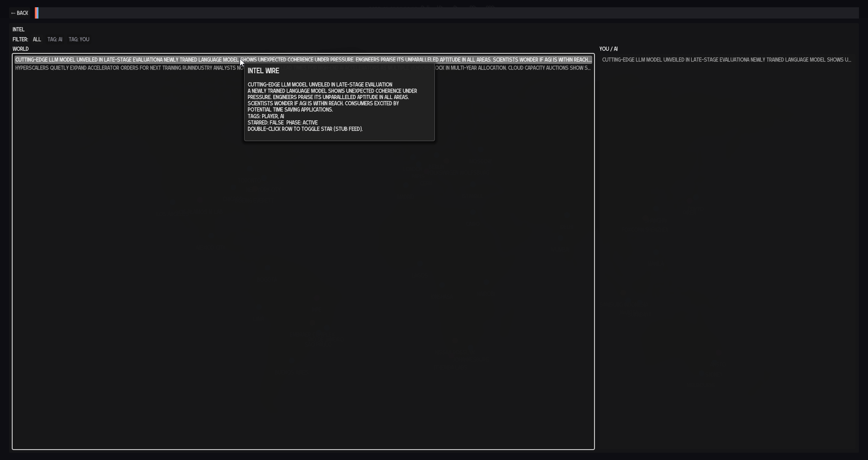Image resolution: width=868 pixels, height=460 pixels.
Task: Click the INTEL WIRE tooltip title
Action: point(264,71)
